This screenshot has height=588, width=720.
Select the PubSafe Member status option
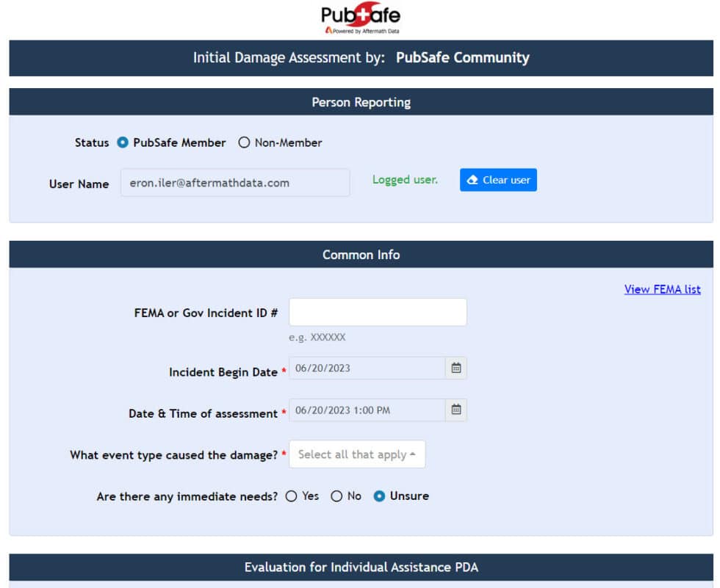coord(123,142)
